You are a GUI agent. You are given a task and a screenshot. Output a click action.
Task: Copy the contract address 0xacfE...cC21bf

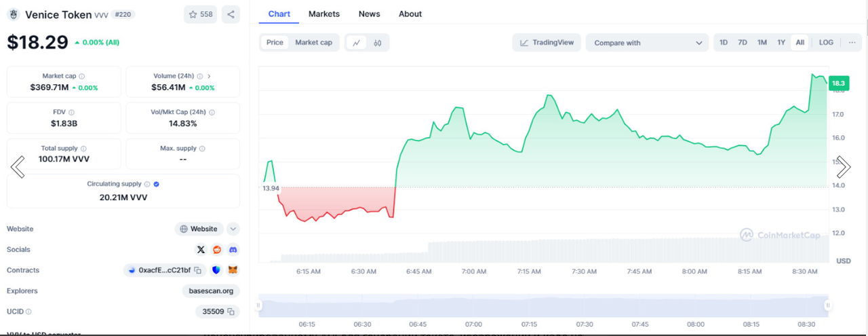[198, 270]
